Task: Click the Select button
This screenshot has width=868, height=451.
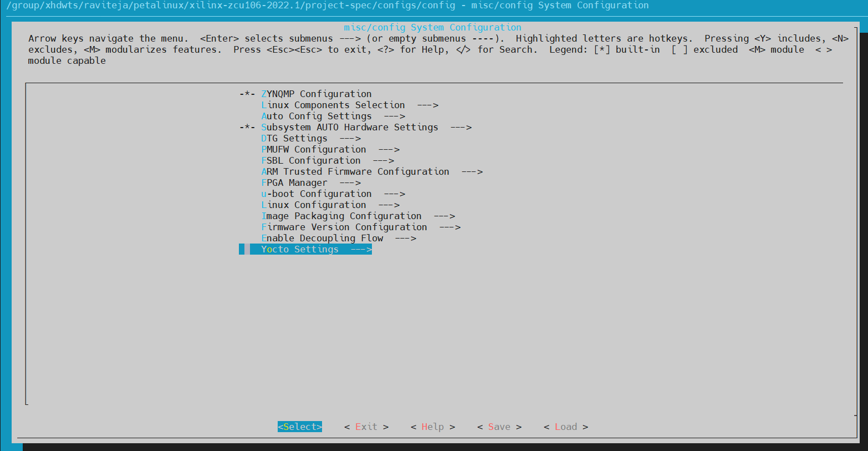Action: click(299, 427)
